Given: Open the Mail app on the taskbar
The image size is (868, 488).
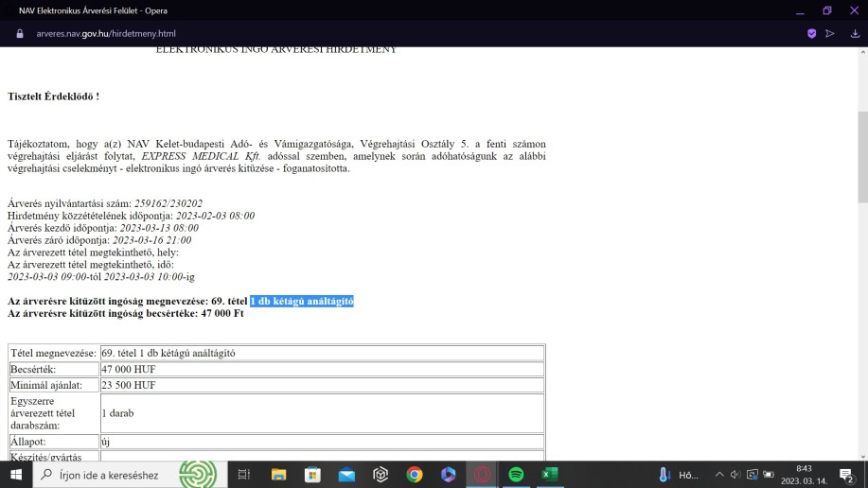Looking at the screenshot, I should coord(346,475).
